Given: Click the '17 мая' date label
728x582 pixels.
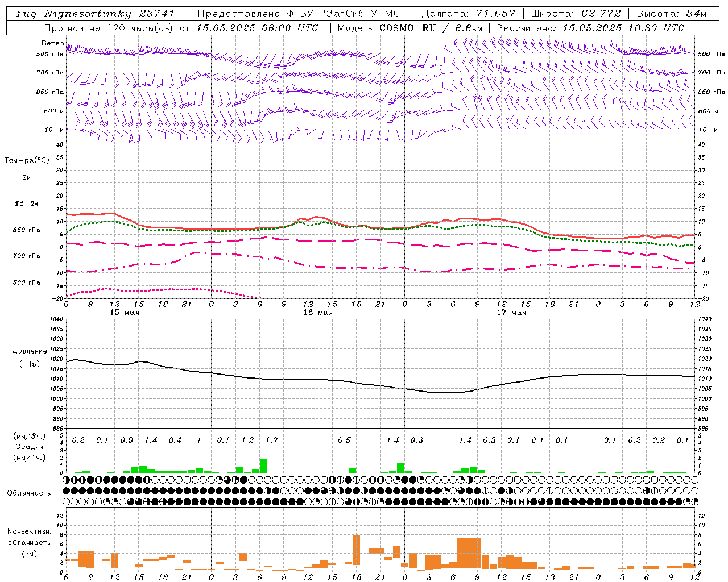Looking at the screenshot, I should pyautogui.click(x=511, y=313).
